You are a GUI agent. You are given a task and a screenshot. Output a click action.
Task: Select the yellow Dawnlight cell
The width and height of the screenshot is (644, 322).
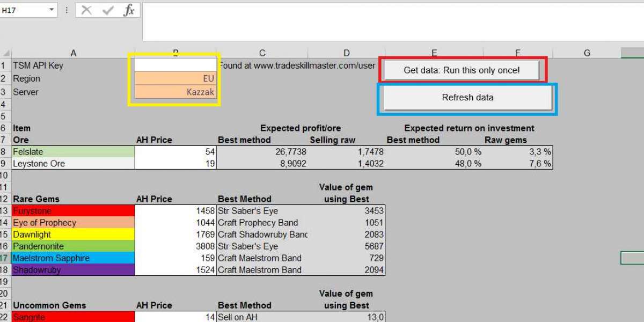pos(73,235)
